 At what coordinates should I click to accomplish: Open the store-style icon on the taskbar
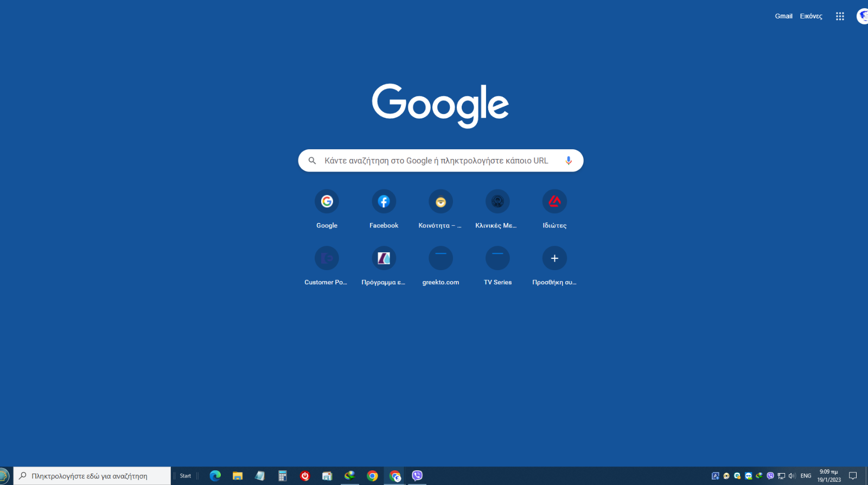[327, 476]
